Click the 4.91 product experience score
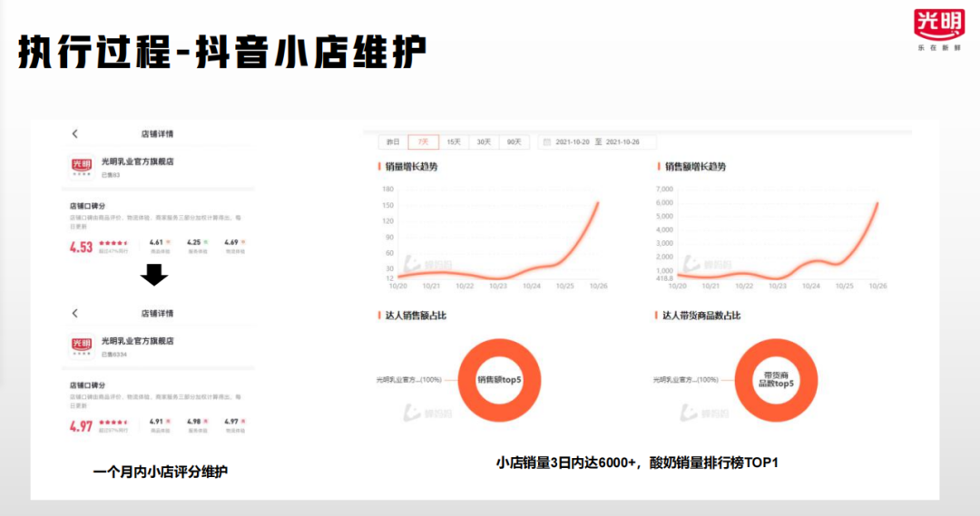980x516 pixels. 156,422
